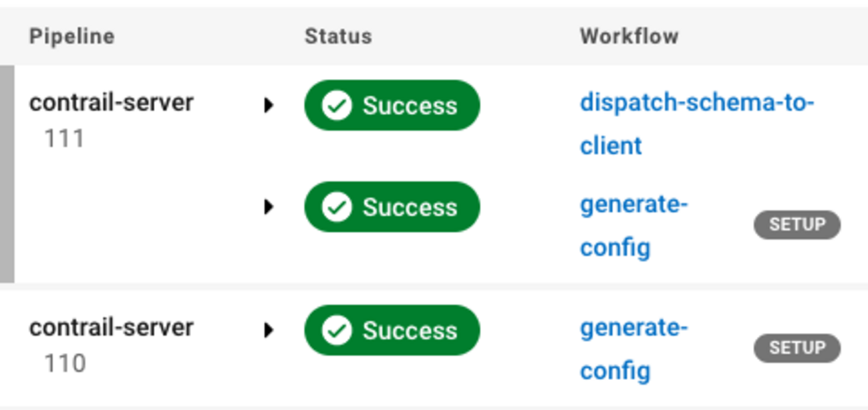Click the Success status of dispatch-schema-to-client
Viewport: 868px width, 410px height.
click(409, 106)
